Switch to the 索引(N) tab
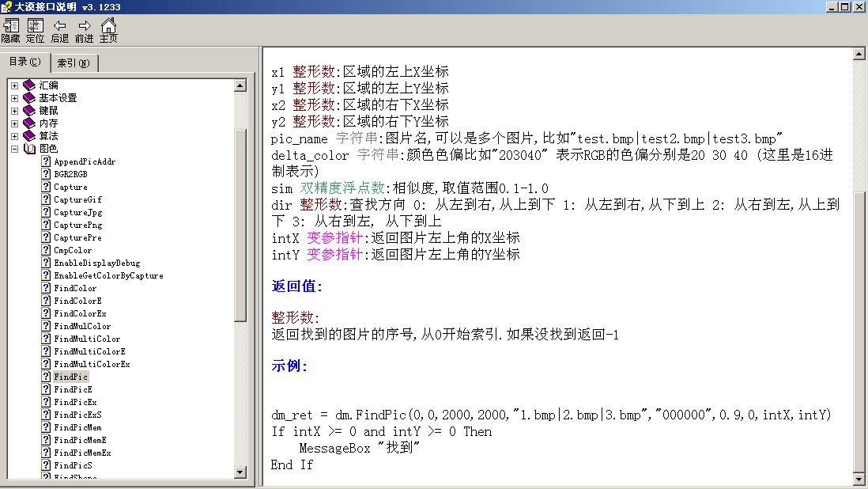Screen dimensions: 868x489 (x=74, y=63)
